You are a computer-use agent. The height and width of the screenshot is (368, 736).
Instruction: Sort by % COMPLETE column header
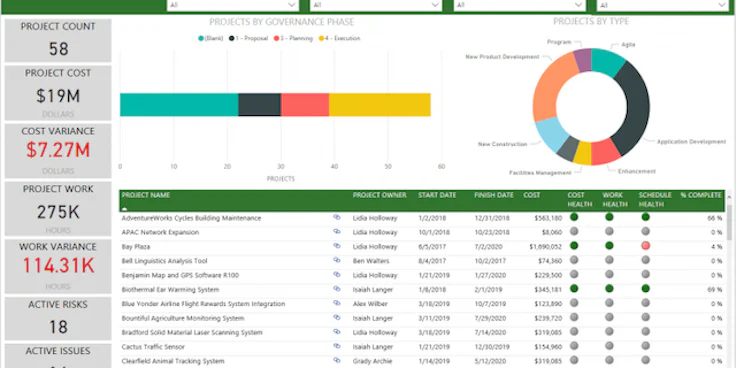pyautogui.click(x=701, y=195)
